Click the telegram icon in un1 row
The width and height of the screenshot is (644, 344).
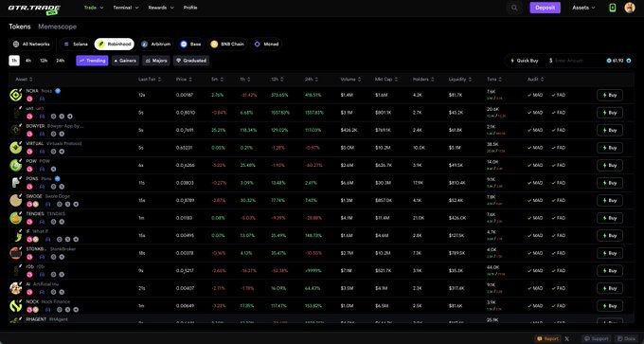70,117
